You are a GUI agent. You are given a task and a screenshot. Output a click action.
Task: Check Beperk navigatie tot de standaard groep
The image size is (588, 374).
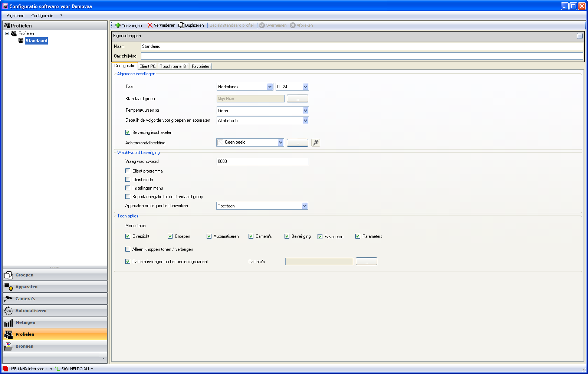pos(128,197)
